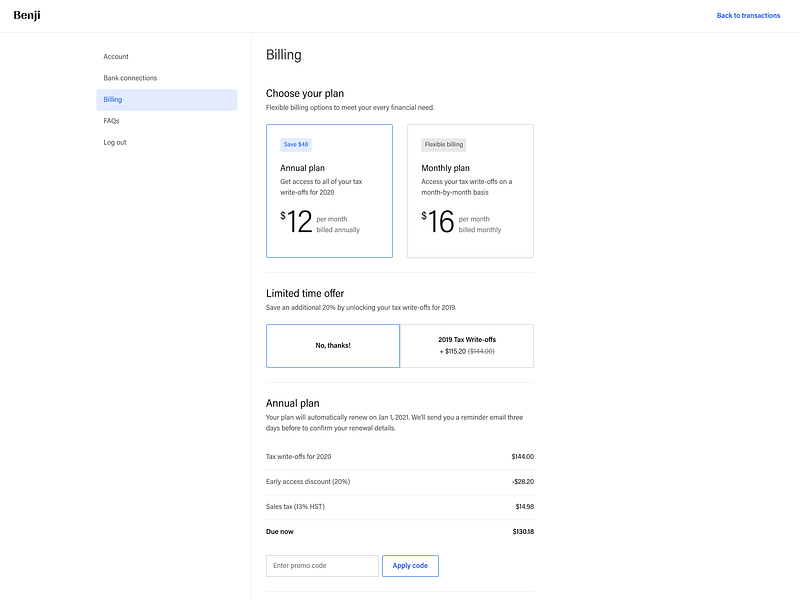Go back to transactions
Viewport: 800px width, 600px height.
[748, 16]
